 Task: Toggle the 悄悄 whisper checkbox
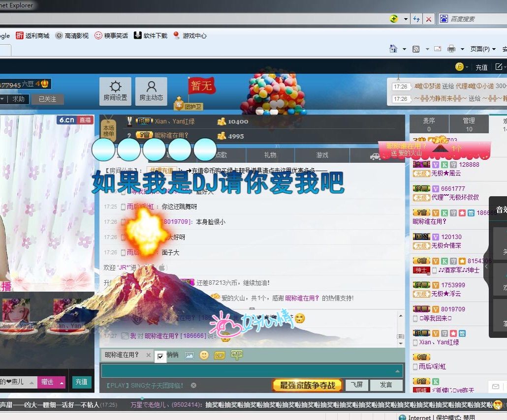click(160, 357)
